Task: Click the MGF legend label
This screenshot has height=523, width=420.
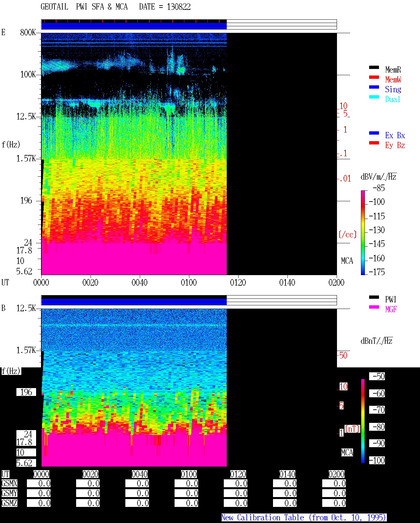Action: pyautogui.click(x=391, y=309)
